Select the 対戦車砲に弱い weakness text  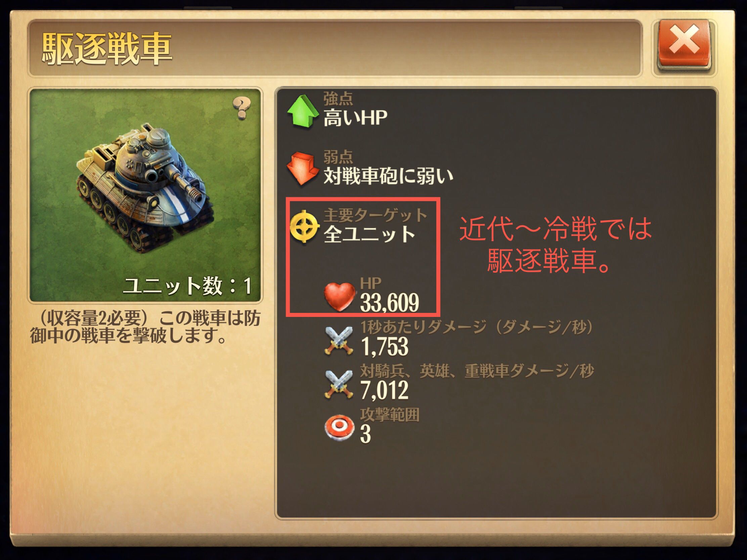point(388,176)
